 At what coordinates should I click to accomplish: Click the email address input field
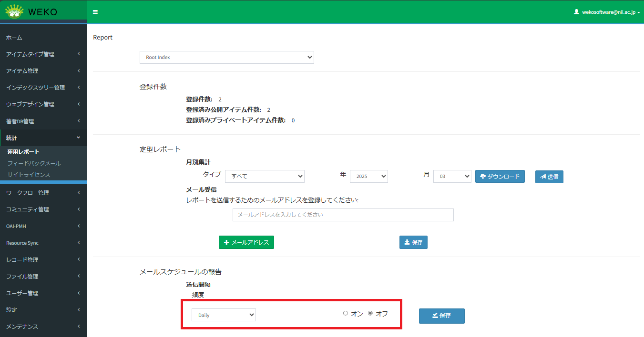tap(343, 215)
